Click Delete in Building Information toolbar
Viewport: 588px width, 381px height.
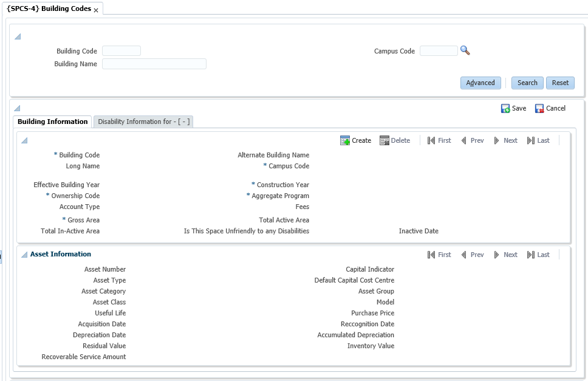pos(395,140)
